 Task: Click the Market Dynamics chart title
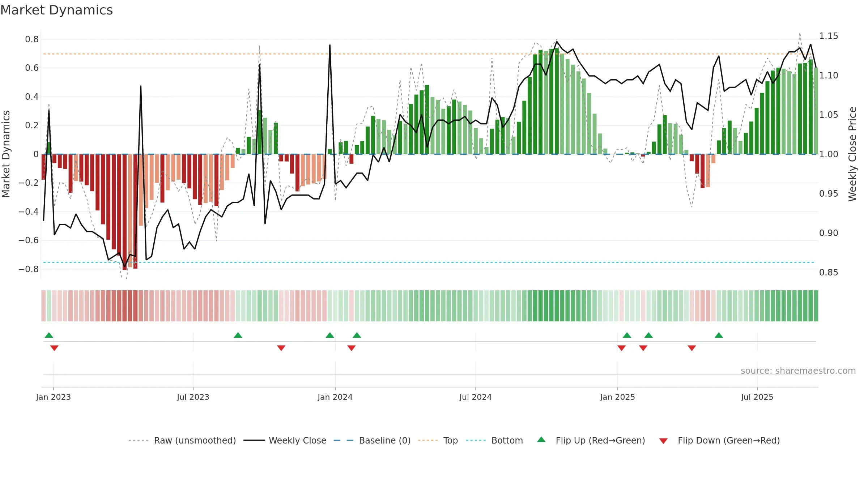pyautogui.click(x=56, y=10)
